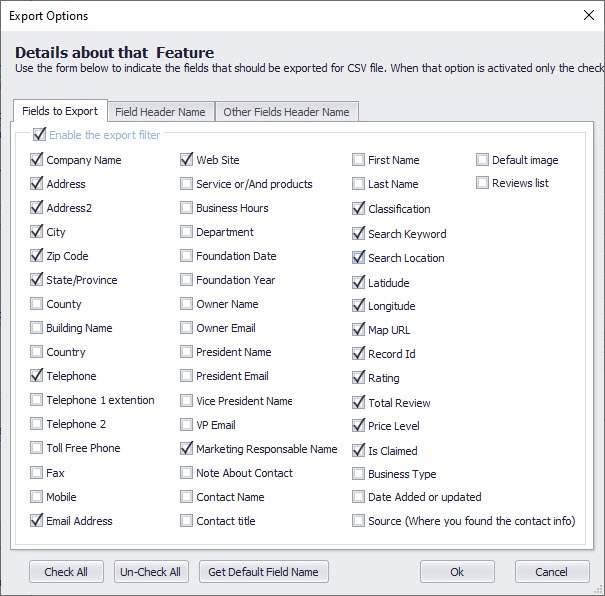Check the Reviews list option
Viewport: 605px width, 596px height.
(482, 183)
